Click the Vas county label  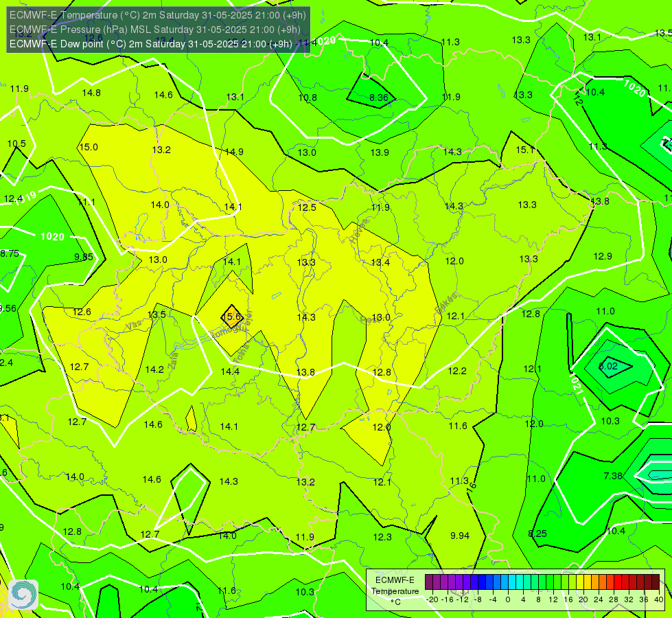[134, 325]
